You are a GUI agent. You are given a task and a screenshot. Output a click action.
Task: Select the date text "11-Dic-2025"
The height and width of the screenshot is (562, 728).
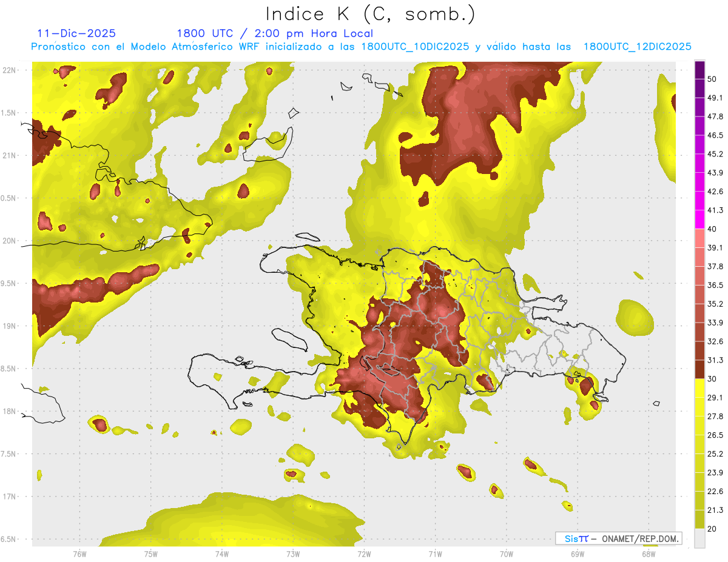pos(76,33)
